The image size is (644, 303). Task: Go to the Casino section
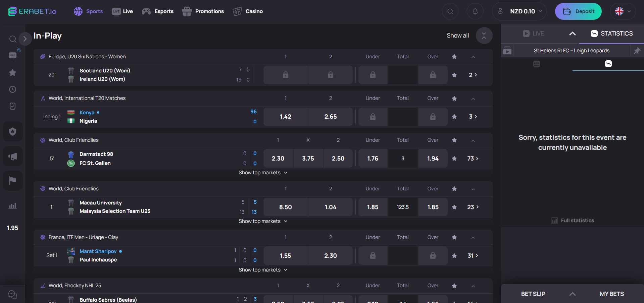[x=248, y=11]
